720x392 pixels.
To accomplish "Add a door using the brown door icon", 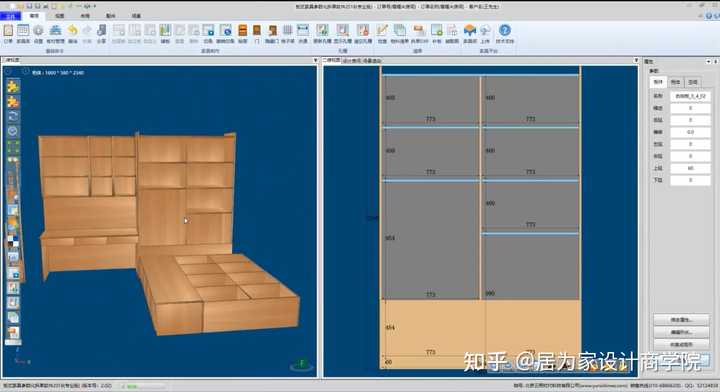I will point(257,31).
